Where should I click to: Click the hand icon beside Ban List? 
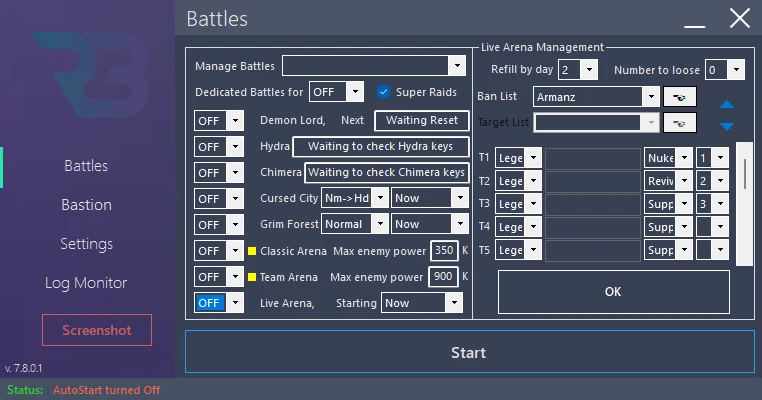pyautogui.click(x=679, y=97)
